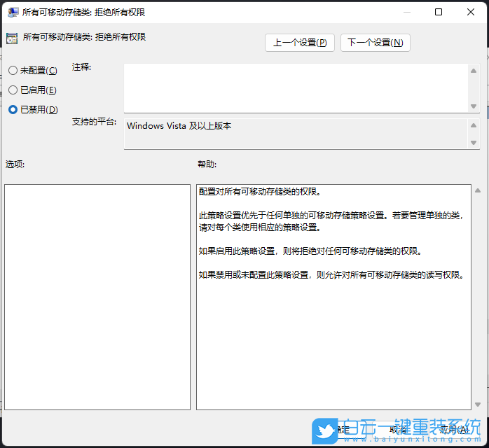Click help pane scroll down arrow

pyautogui.click(x=478, y=405)
